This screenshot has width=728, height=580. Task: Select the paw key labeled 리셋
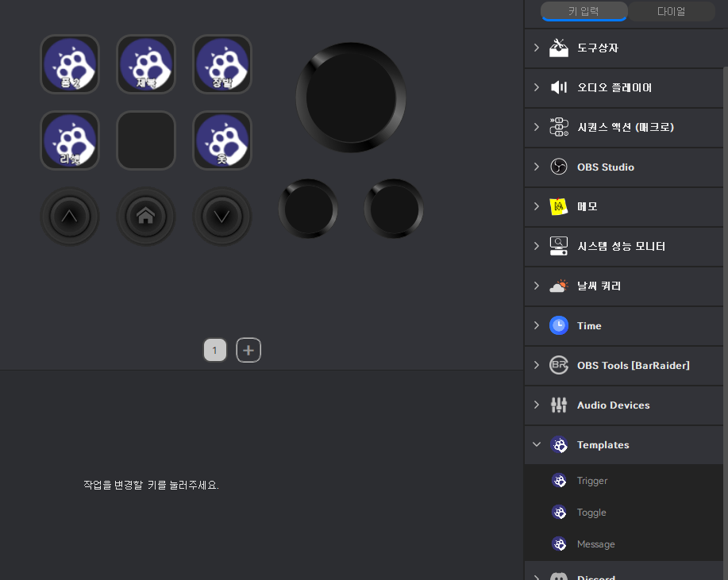click(x=70, y=140)
